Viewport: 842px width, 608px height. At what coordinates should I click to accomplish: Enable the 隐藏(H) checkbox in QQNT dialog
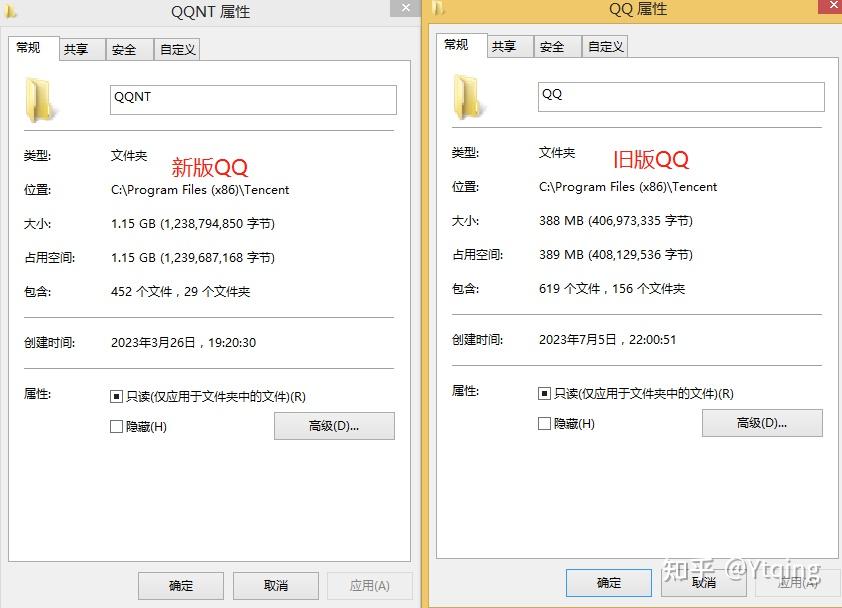coord(116,425)
